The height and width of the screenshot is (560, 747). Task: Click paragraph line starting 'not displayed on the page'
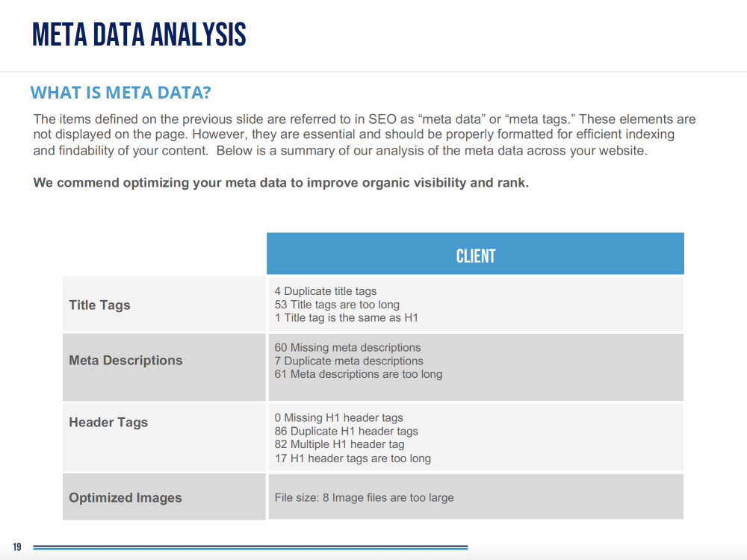pyautogui.click(x=354, y=134)
